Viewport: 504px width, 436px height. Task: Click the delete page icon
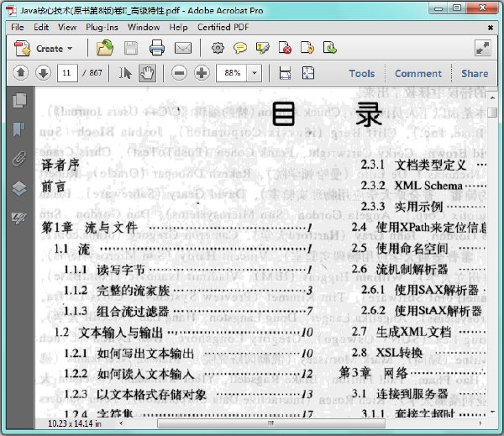285,48
